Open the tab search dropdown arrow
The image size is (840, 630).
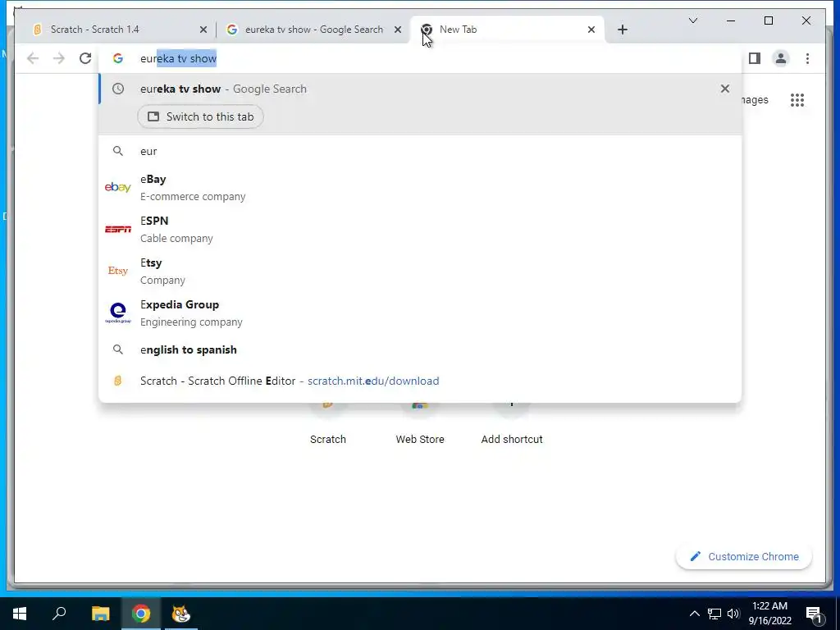pos(692,21)
